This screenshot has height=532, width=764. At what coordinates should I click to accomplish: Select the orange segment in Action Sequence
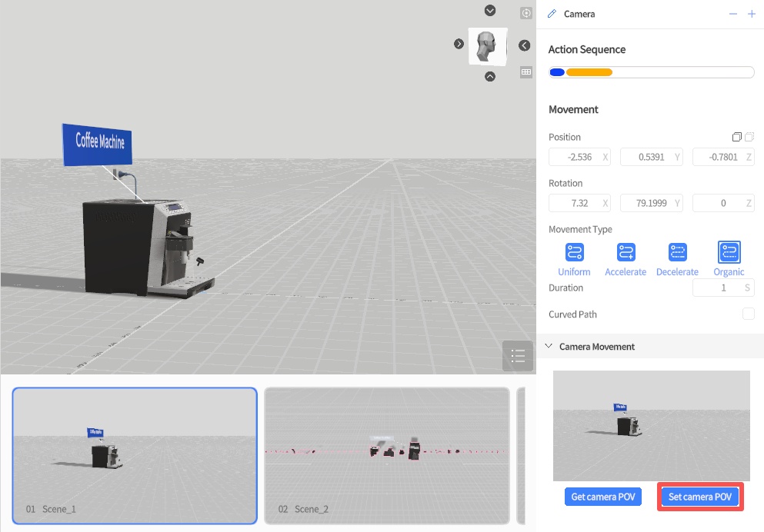589,72
